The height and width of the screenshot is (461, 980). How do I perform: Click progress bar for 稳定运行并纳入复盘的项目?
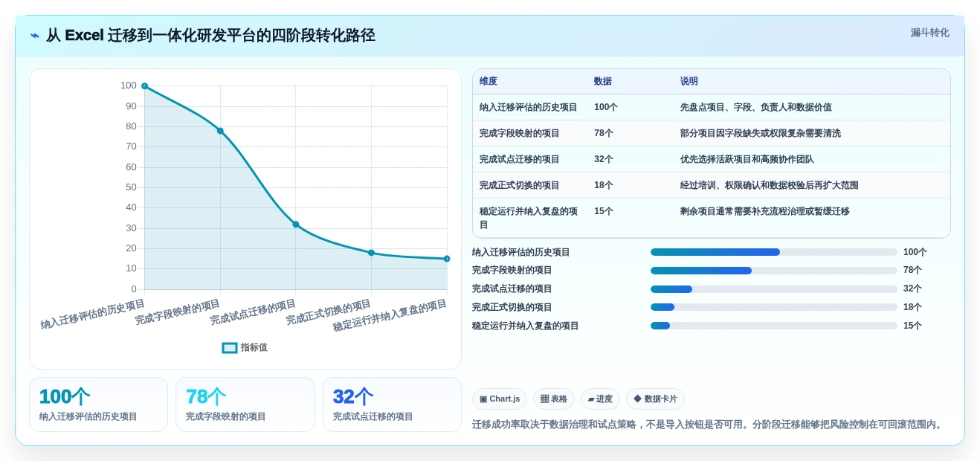click(774, 326)
